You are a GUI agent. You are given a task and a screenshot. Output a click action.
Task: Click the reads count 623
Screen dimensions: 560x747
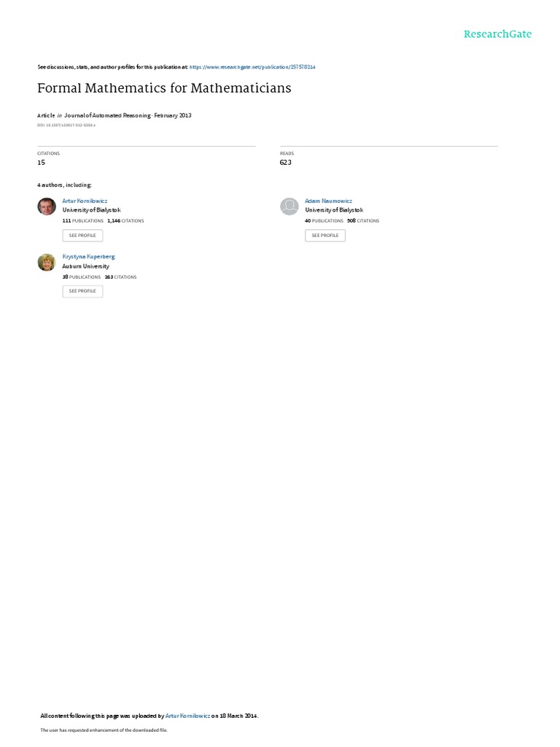286,163
